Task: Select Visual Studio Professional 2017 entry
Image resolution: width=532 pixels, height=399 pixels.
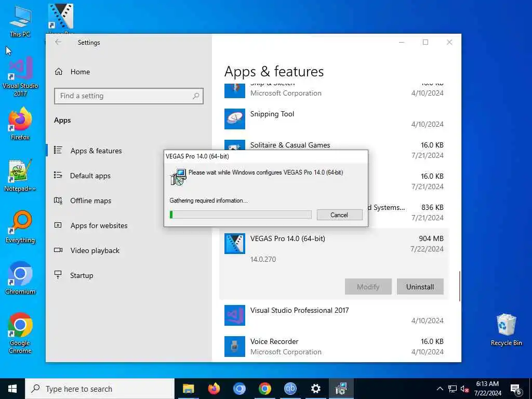Action: [334, 315]
